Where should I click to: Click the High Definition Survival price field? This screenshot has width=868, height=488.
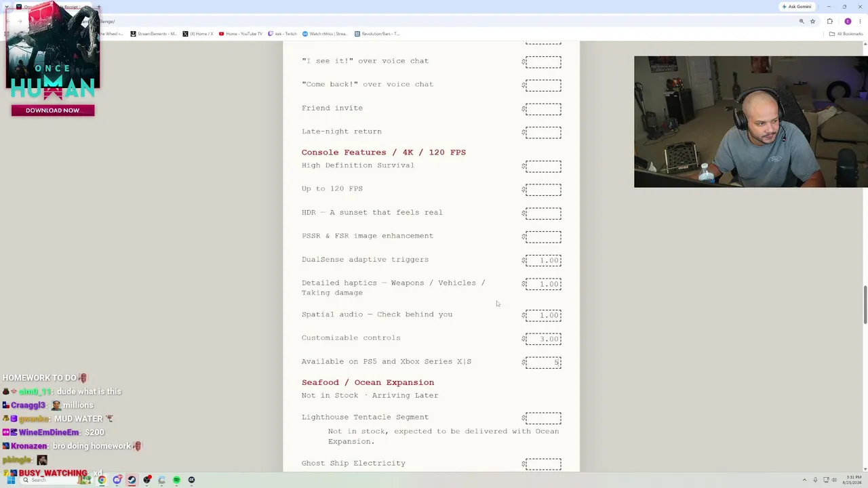[543, 166]
